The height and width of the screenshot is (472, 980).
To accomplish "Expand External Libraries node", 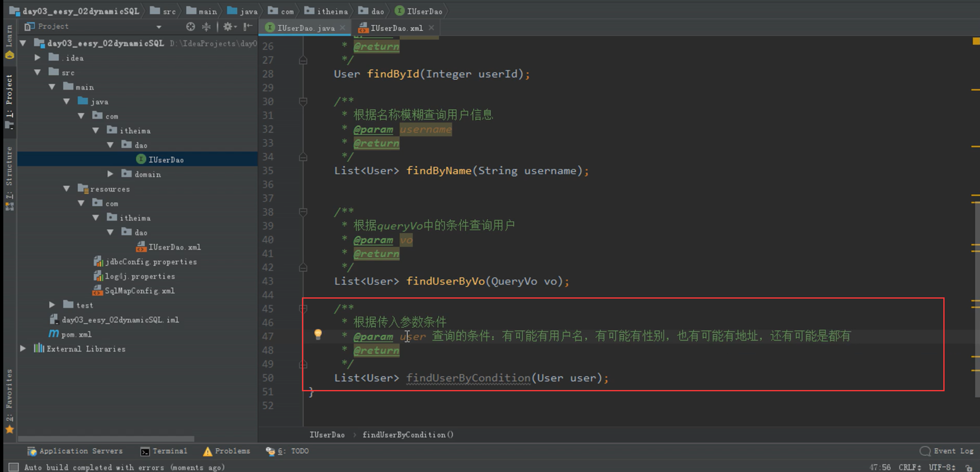I will point(23,349).
